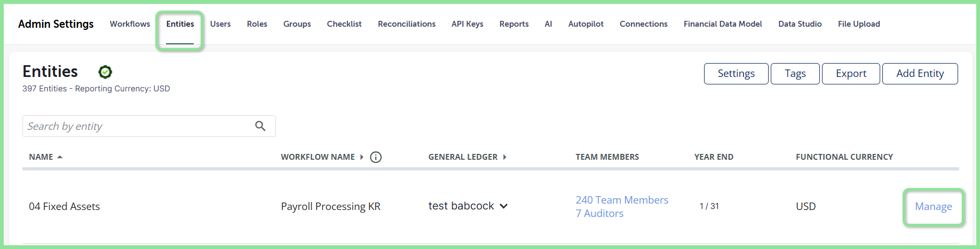
Task: Sort by Name ascending arrow
Action: coord(60,157)
